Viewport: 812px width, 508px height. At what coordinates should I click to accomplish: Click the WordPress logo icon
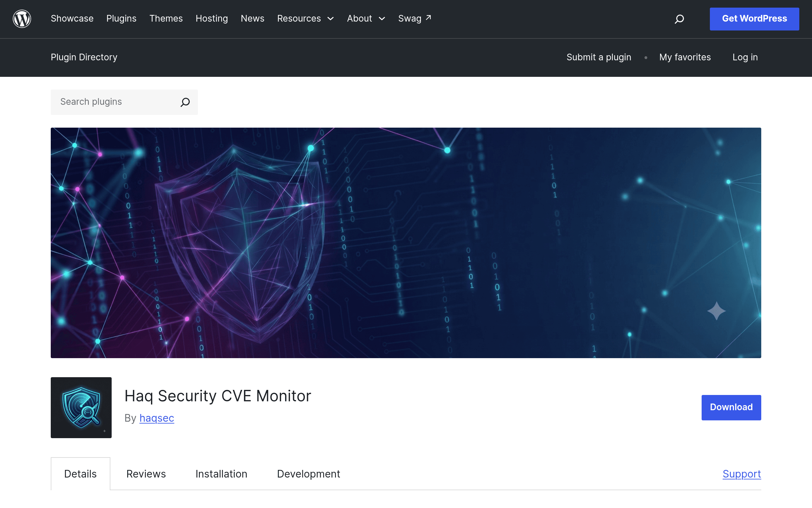tap(22, 19)
